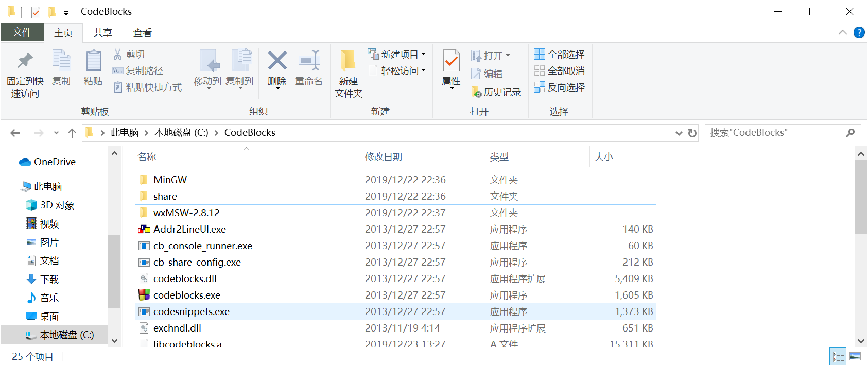Click the Refresh button beside address bar

pyautogui.click(x=692, y=133)
